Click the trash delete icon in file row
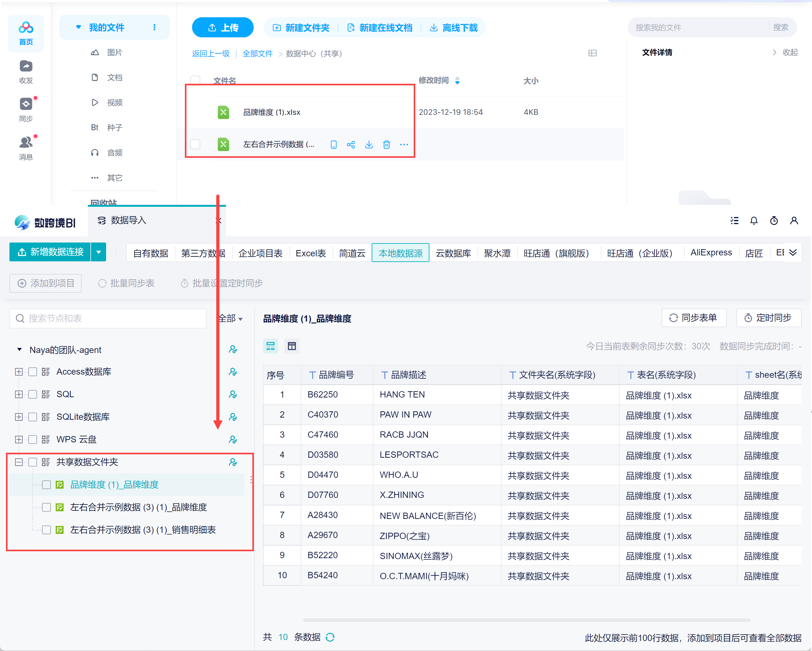The image size is (812, 651). click(386, 145)
